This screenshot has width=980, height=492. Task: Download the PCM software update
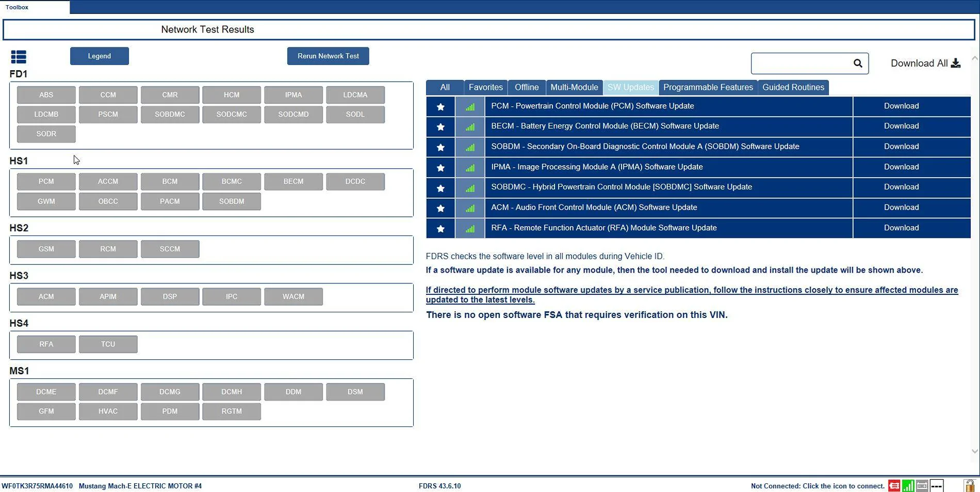point(901,106)
